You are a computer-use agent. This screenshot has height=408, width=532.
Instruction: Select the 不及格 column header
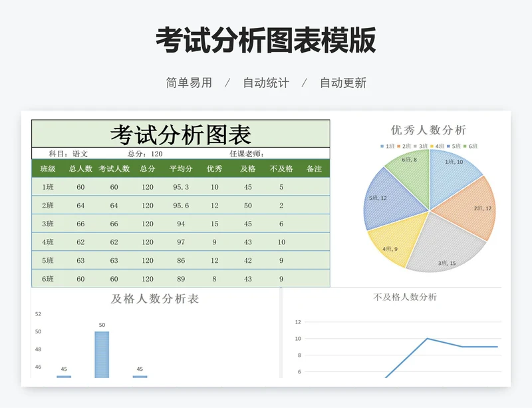pyautogui.click(x=281, y=168)
